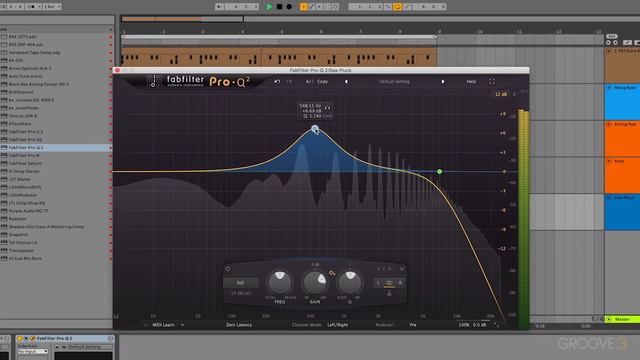Image resolution: width=640 pixels, height=360 pixels.
Task: Toggle the yellow loop switch in transport
Action: (397, 7)
